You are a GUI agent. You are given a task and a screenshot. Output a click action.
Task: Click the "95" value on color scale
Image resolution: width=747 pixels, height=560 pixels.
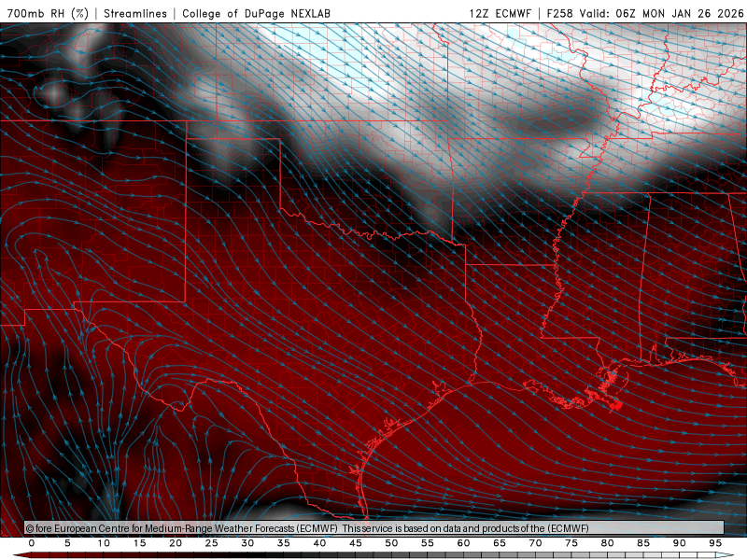point(715,543)
